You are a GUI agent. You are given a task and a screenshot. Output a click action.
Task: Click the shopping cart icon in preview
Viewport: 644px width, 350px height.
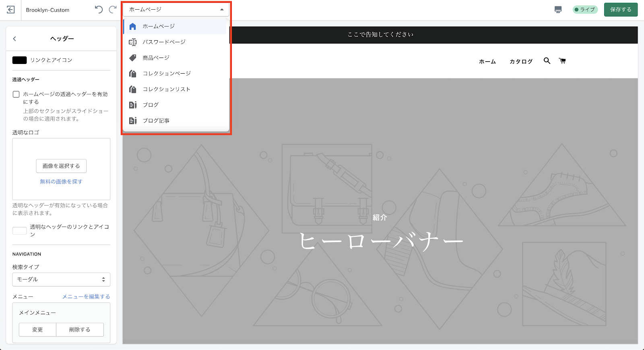pyautogui.click(x=562, y=61)
